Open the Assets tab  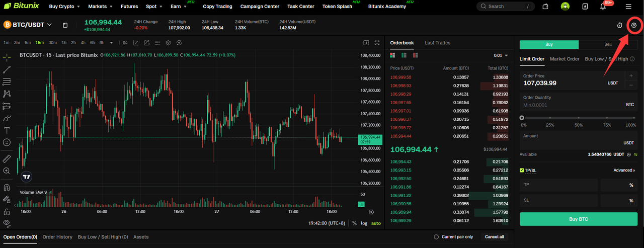(141, 237)
